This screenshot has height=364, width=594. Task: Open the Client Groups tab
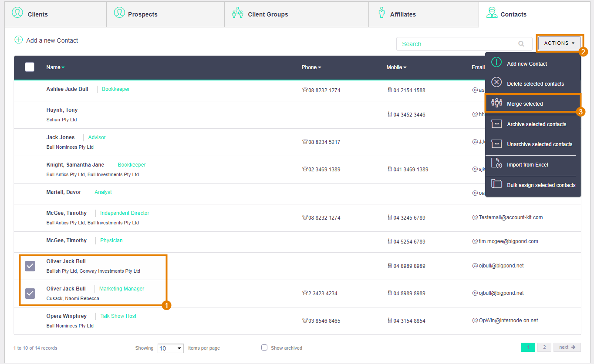pos(297,14)
